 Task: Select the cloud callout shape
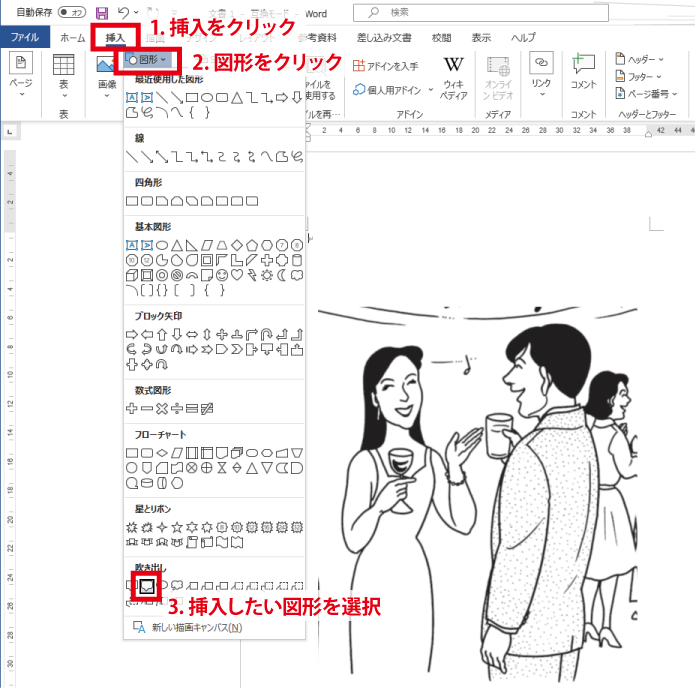coord(177,585)
